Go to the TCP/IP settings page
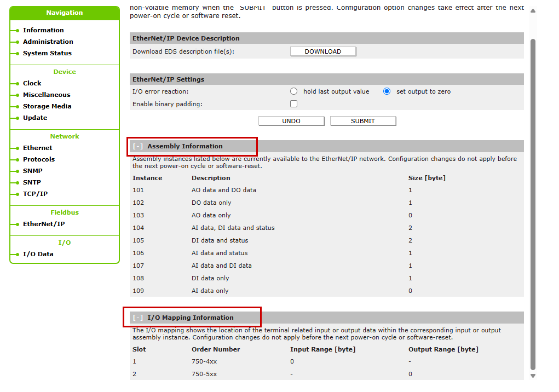Image resolution: width=559 pixels, height=392 pixels. [x=35, y=194]
